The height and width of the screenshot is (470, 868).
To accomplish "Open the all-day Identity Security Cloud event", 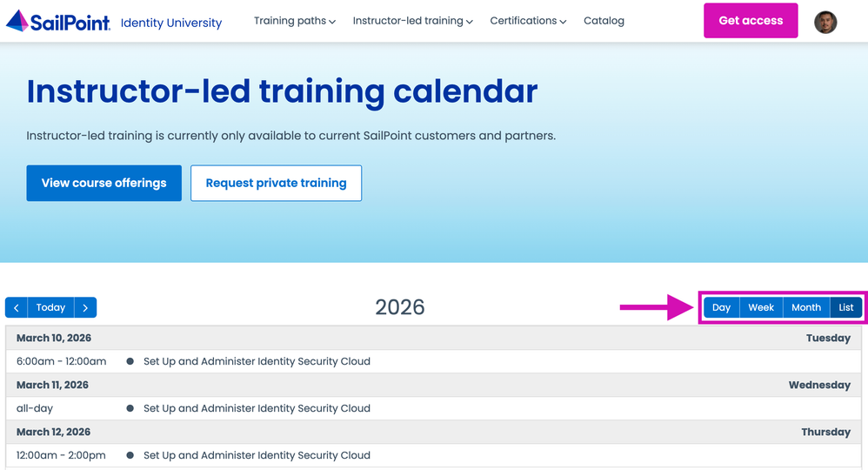I will 433,408.
